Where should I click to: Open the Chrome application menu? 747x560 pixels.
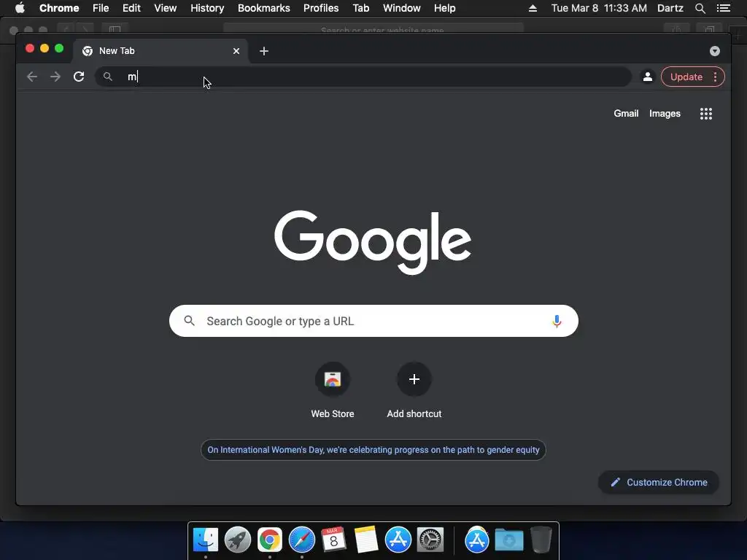pos(59,8)
